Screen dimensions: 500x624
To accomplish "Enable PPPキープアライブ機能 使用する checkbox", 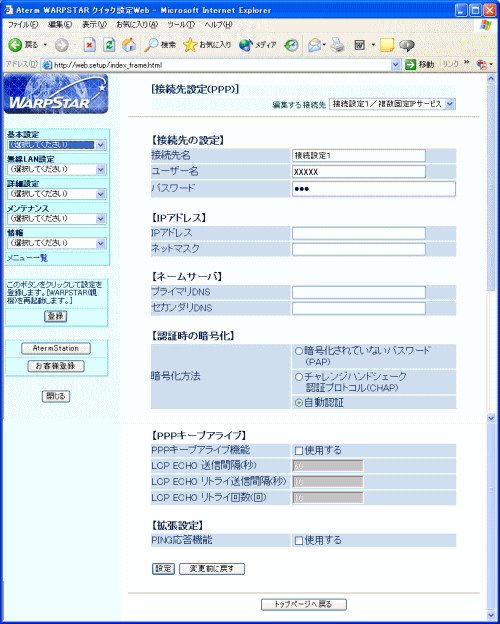I will coord(299,451).
